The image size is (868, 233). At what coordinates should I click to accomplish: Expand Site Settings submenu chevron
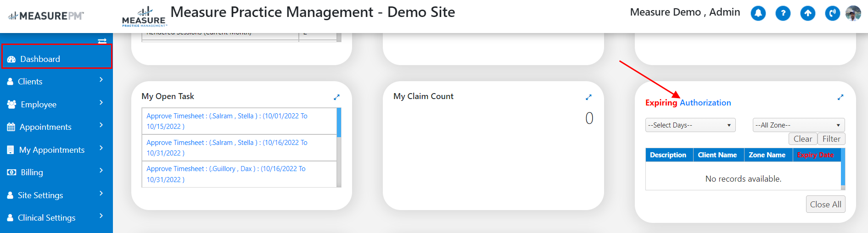coord(101,194)
